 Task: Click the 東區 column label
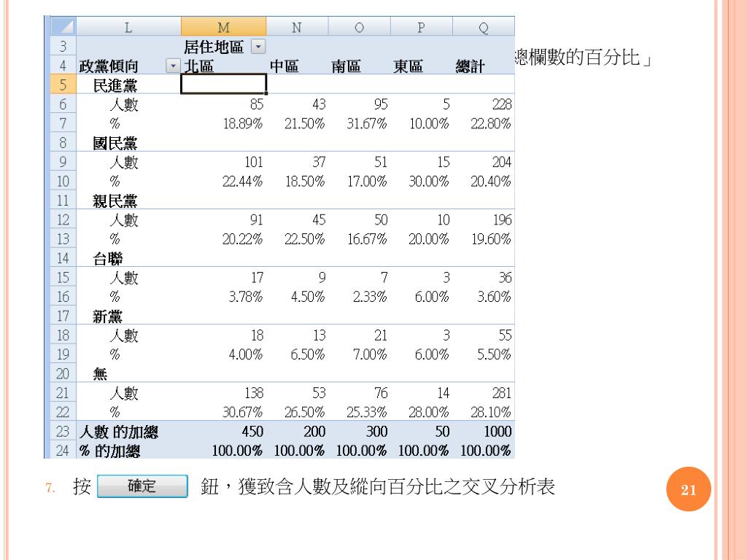click(409, 66)
